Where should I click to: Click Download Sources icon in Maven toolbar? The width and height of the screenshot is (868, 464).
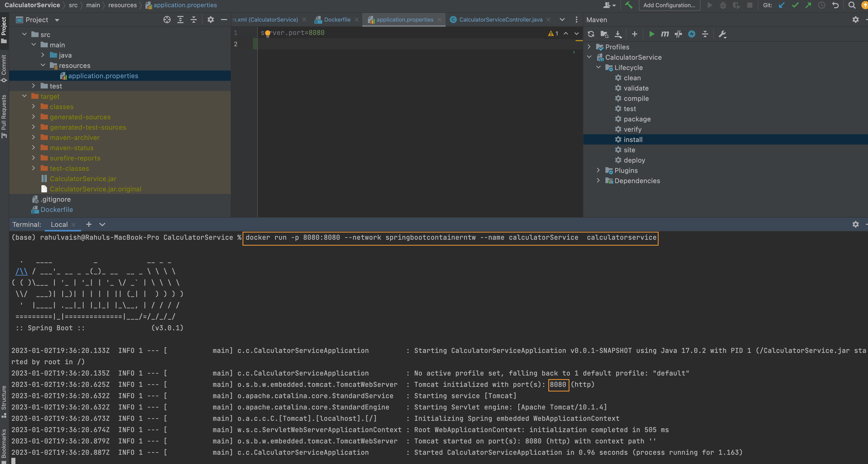[618, 34]
